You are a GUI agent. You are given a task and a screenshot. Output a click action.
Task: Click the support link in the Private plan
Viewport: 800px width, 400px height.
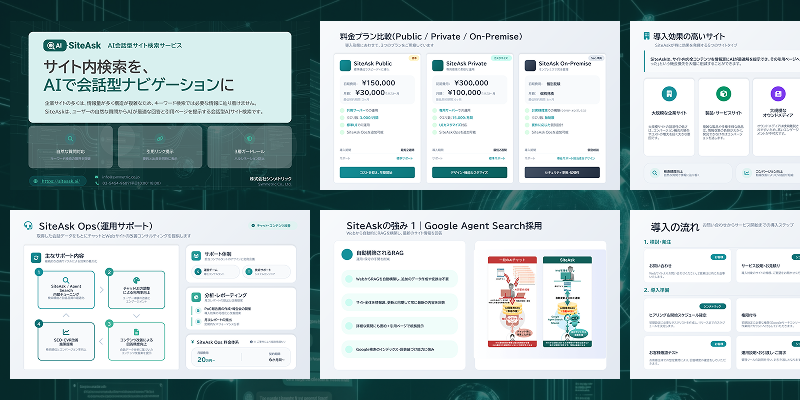click(x=498, y=158)
